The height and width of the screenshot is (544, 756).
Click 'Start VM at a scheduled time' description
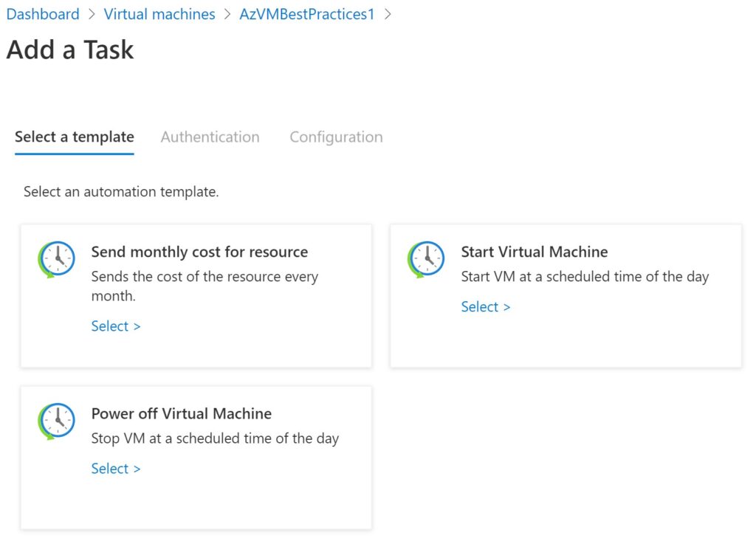585,277
